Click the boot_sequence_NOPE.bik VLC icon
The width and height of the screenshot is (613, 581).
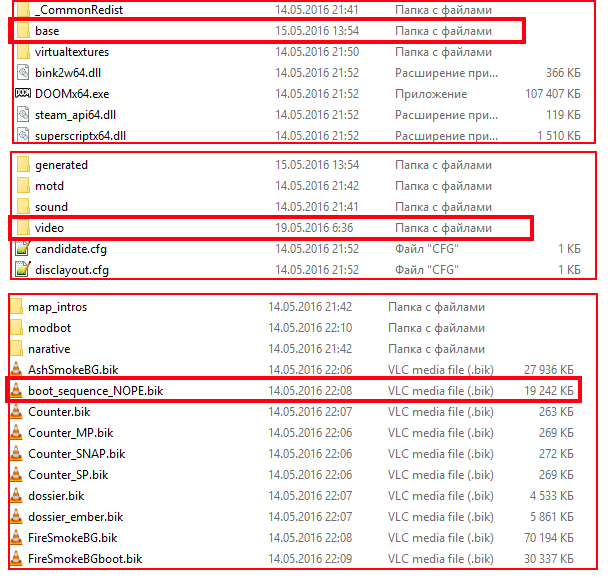click(x=16, y=390)
